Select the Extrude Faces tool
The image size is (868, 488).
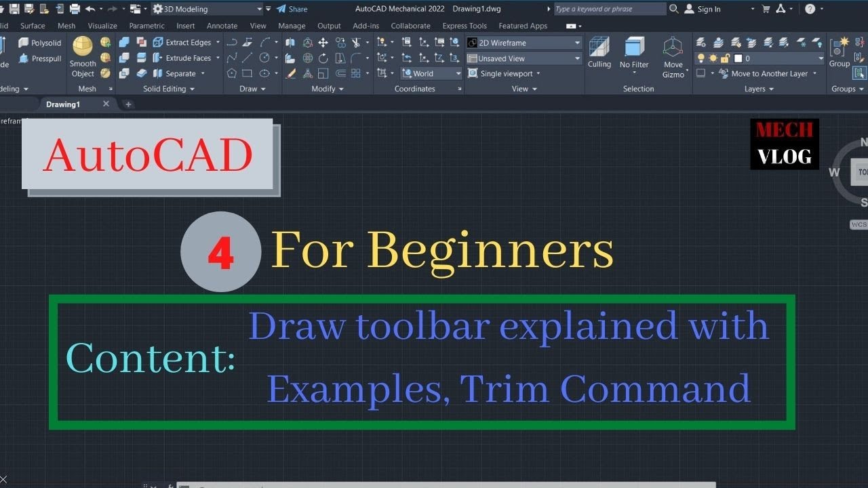tap(182, 58)
